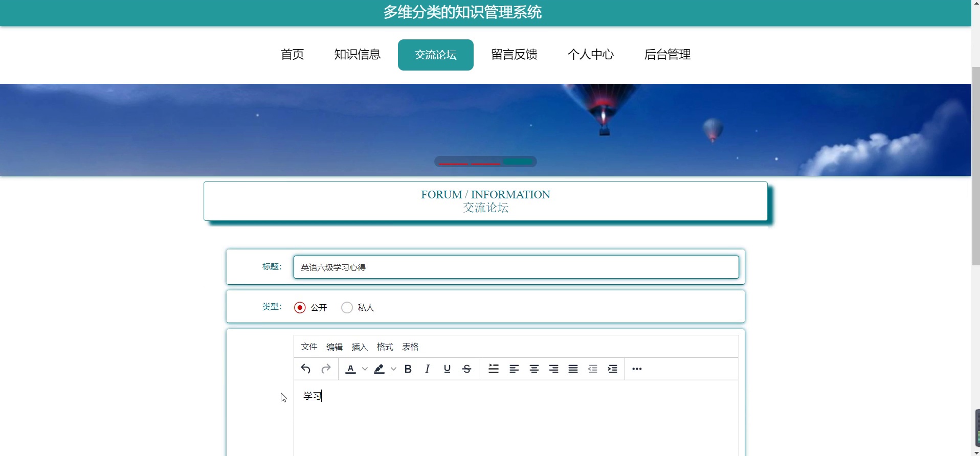Click the 标题 field label
Image resolution: width=980 pixels, height=456 pixels.
point(272,266)
